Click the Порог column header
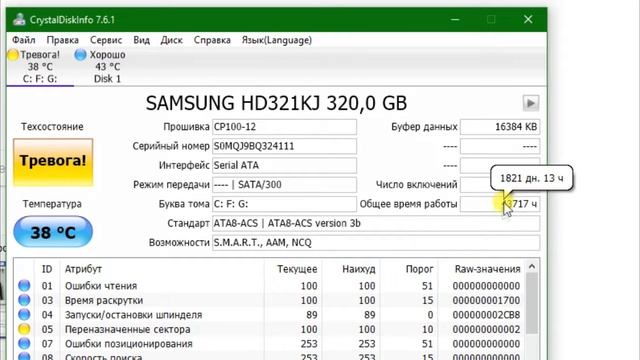This screenshot has width=640, height=360. coord(419,269)
